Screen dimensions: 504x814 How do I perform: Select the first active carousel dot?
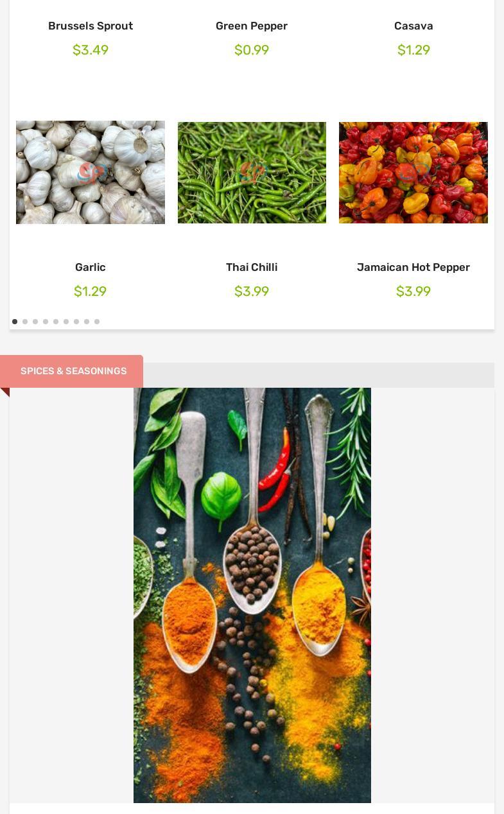(15, 322)
